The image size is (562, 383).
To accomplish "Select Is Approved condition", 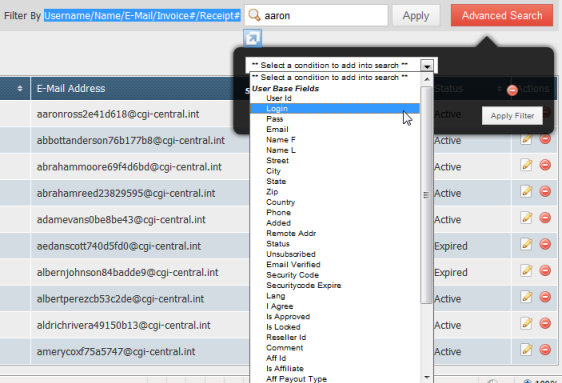I will [x=335, y=316].
